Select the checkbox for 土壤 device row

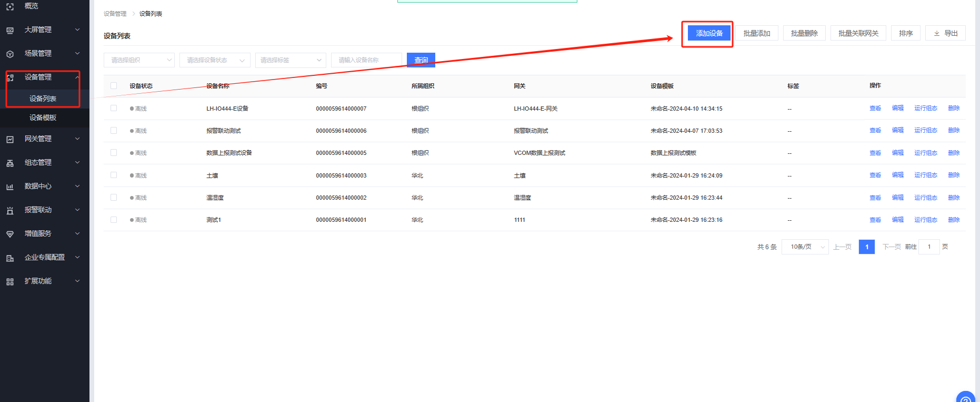tap(114, 175)
